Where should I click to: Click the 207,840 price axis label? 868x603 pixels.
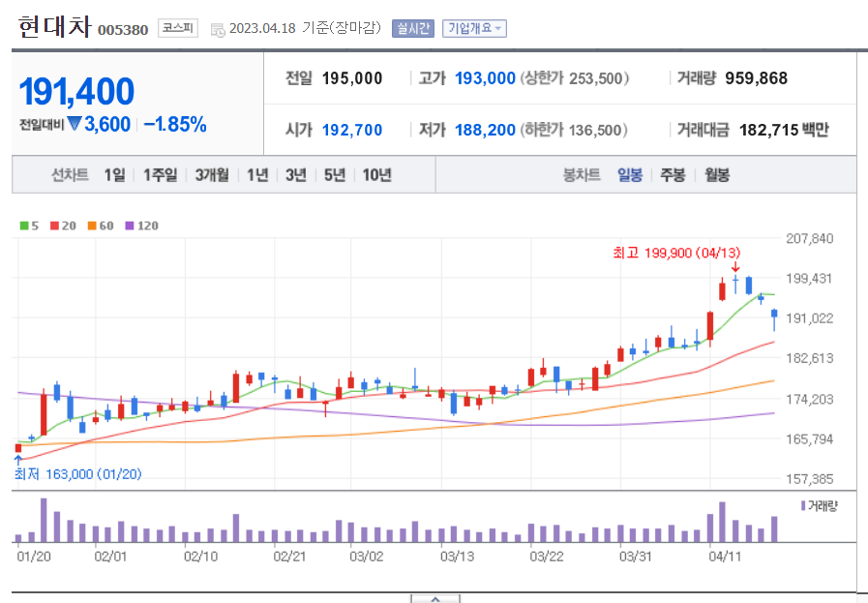(x=809, y=238)
